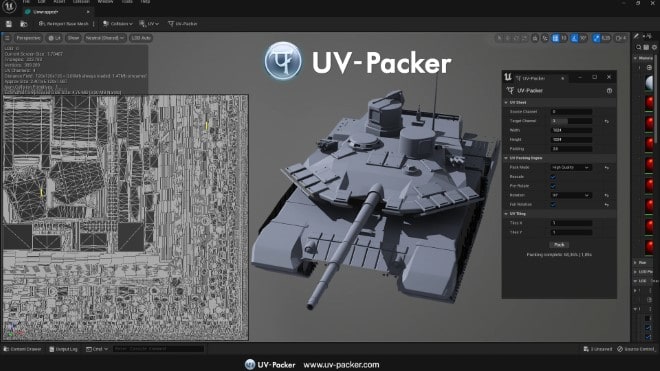660x371 pixels.
Task: Open the Content Drawer
Action: click(x=22, y=349)
